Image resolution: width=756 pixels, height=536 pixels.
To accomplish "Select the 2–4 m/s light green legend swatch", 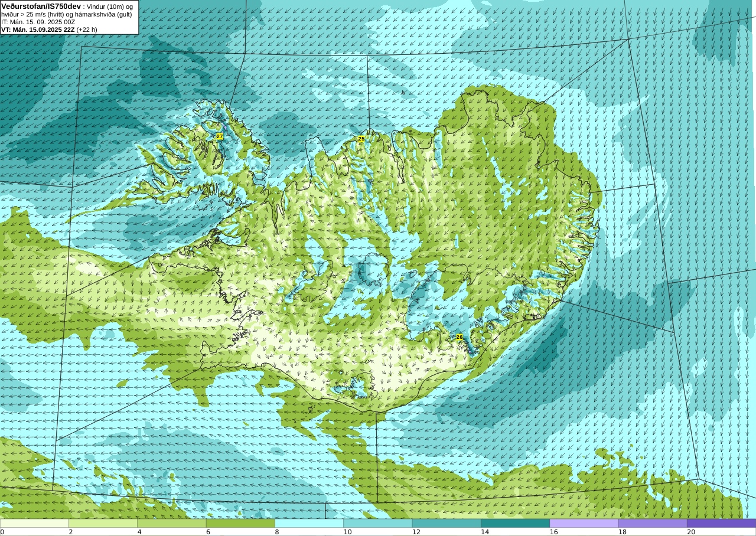I will (x=103, y=523).
